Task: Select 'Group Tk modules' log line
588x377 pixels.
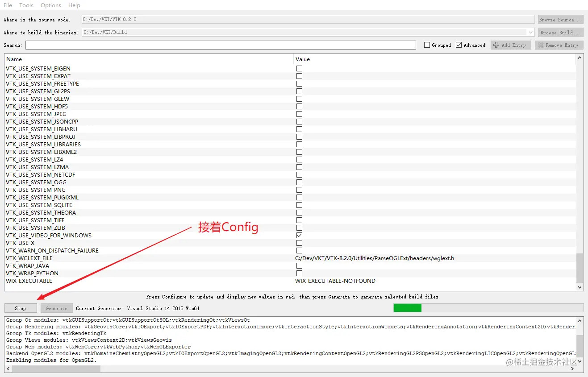Action: pyautogui.click(x=56, y=333)
